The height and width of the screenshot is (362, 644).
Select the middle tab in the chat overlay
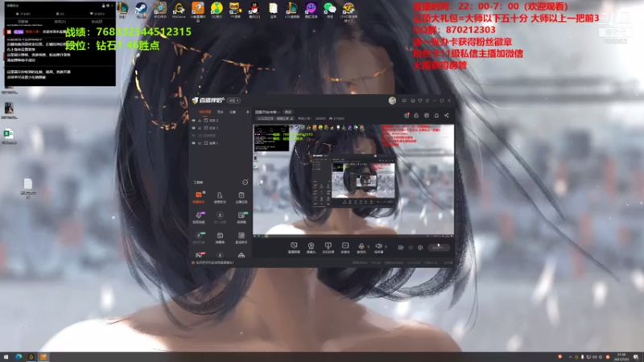(60, 22)
